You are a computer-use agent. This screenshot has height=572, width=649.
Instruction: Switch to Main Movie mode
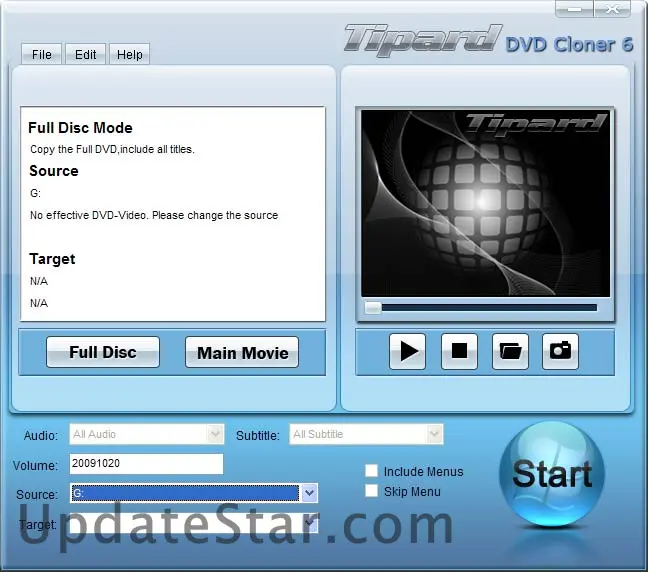point(242,352)
